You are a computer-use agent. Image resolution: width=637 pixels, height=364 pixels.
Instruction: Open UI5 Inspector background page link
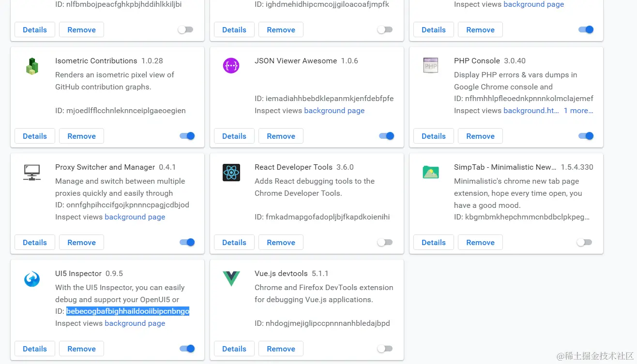(x=135, y=323)
